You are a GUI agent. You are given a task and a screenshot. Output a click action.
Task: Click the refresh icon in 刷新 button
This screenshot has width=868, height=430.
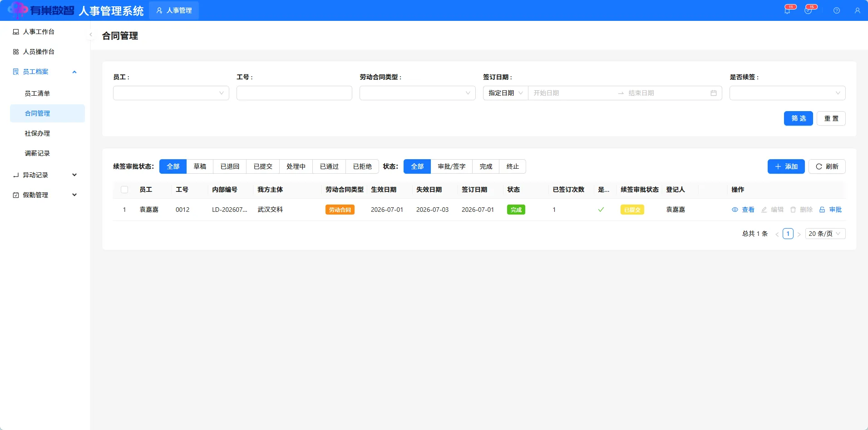(x=819, y=166)
